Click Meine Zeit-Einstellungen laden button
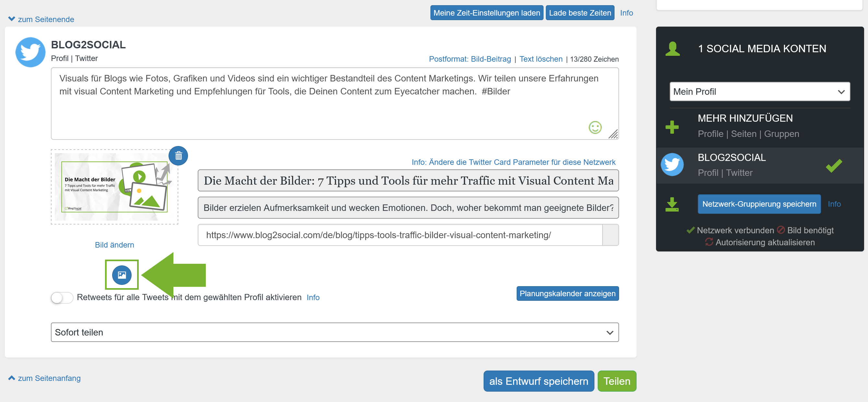The height and width of the screenshot is (402, 868). 487,13
